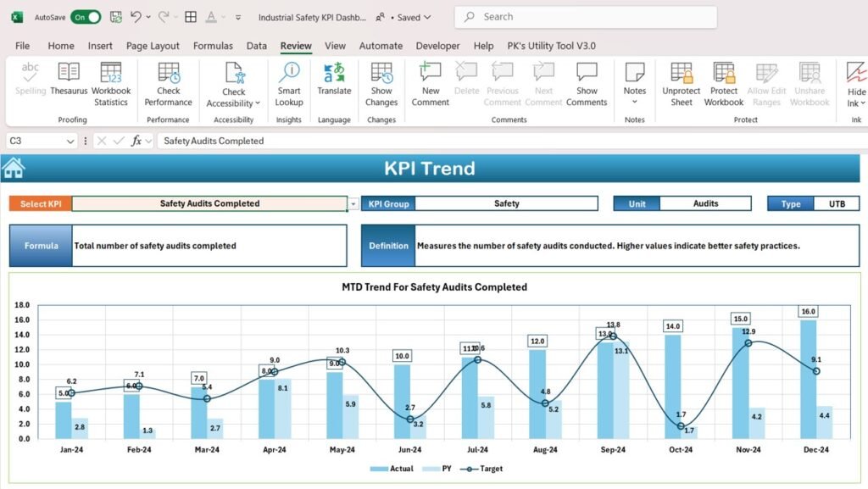The image size is (868, 489).
Task: Open the Developer tab
Action: [437, 46]
